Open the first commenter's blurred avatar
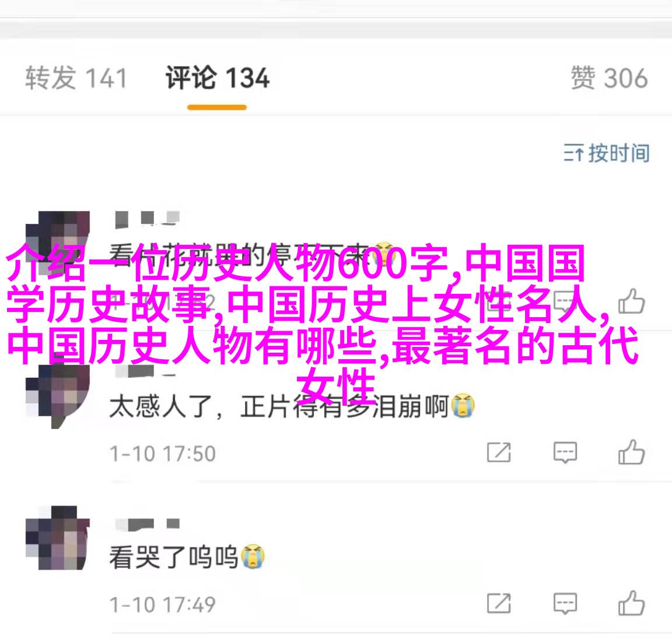 coord(57,243)
